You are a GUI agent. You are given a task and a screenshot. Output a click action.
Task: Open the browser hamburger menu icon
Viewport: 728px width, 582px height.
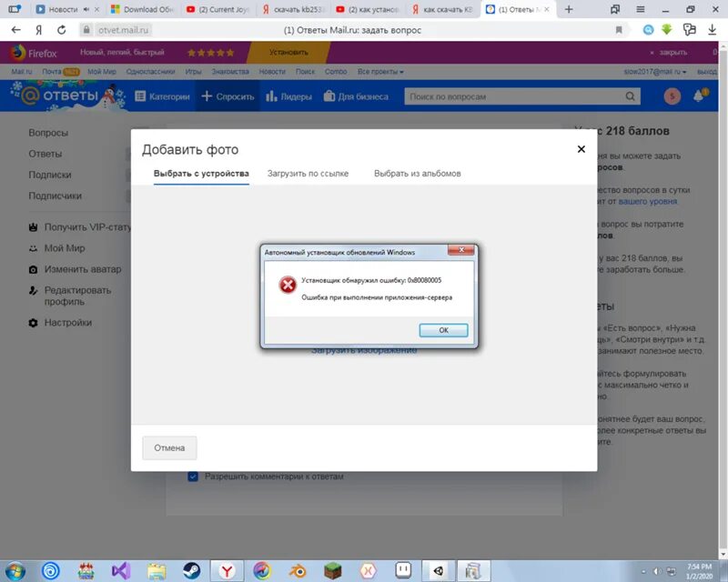(x=641, y=9)
